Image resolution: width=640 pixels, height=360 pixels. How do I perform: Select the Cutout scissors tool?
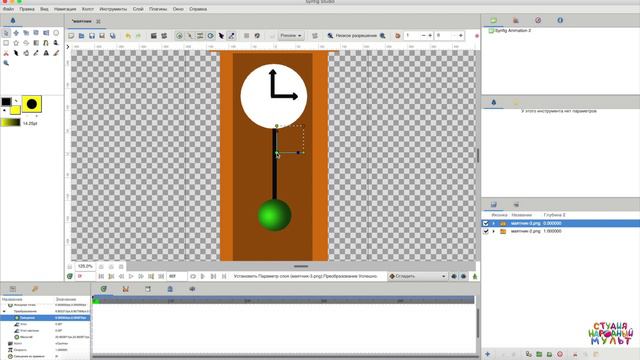point(6,53)
